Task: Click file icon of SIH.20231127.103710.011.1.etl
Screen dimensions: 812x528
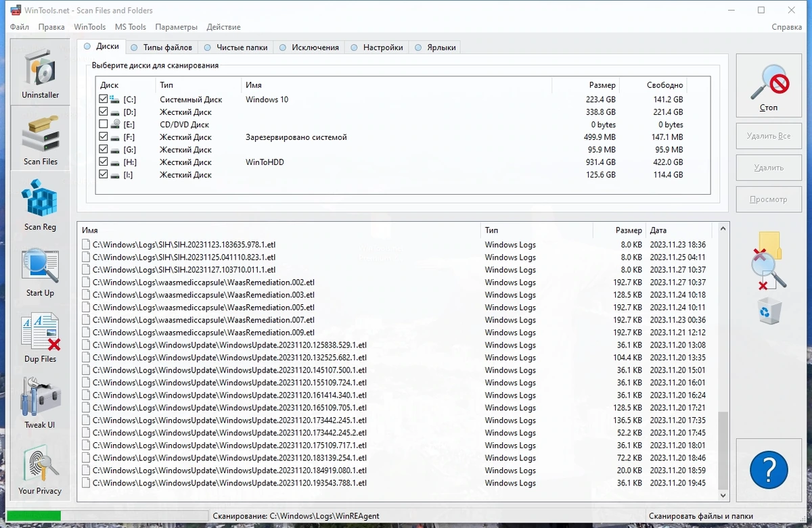Action: (86, 270)
